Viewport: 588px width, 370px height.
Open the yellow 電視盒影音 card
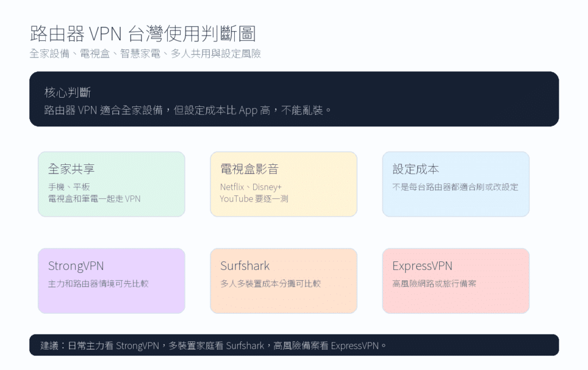coord(284,184)
